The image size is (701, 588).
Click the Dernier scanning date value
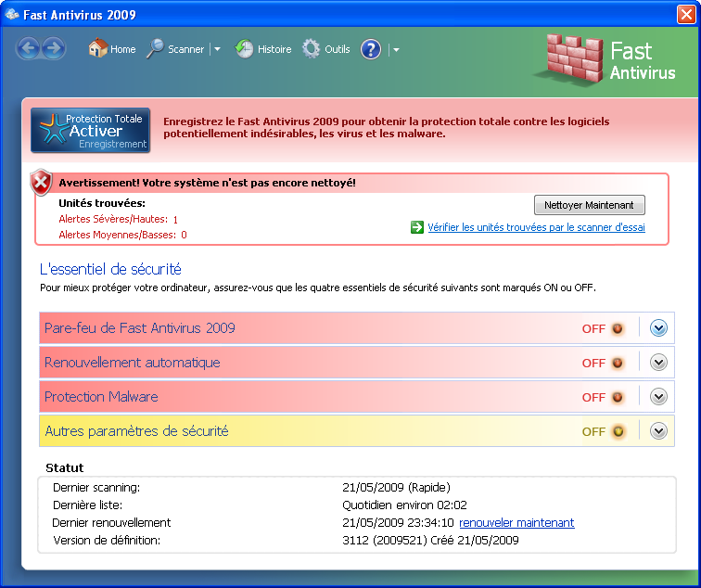pos(396,488)
